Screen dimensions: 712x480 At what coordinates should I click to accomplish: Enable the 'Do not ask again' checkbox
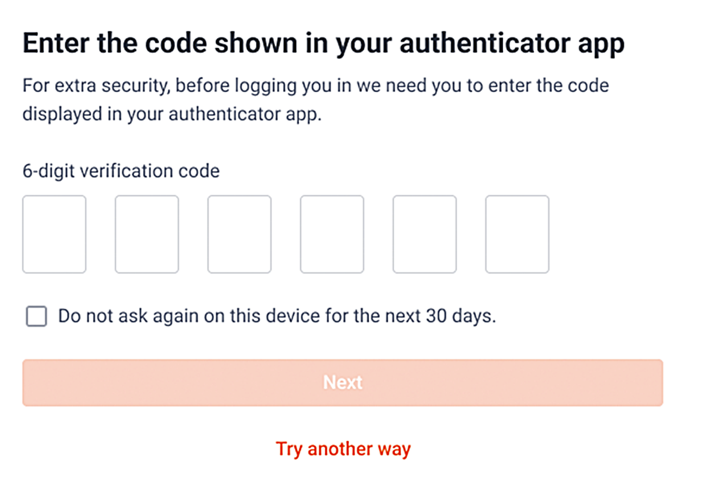36,317
